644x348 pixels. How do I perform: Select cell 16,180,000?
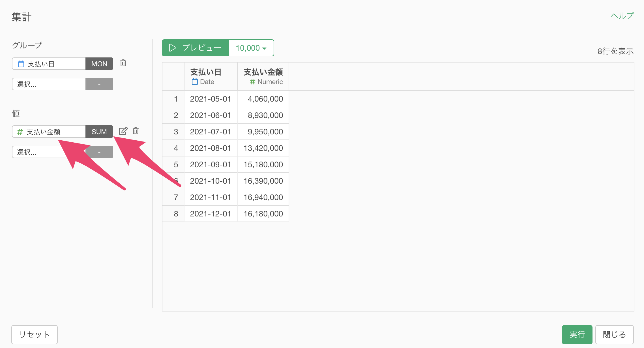263,214
